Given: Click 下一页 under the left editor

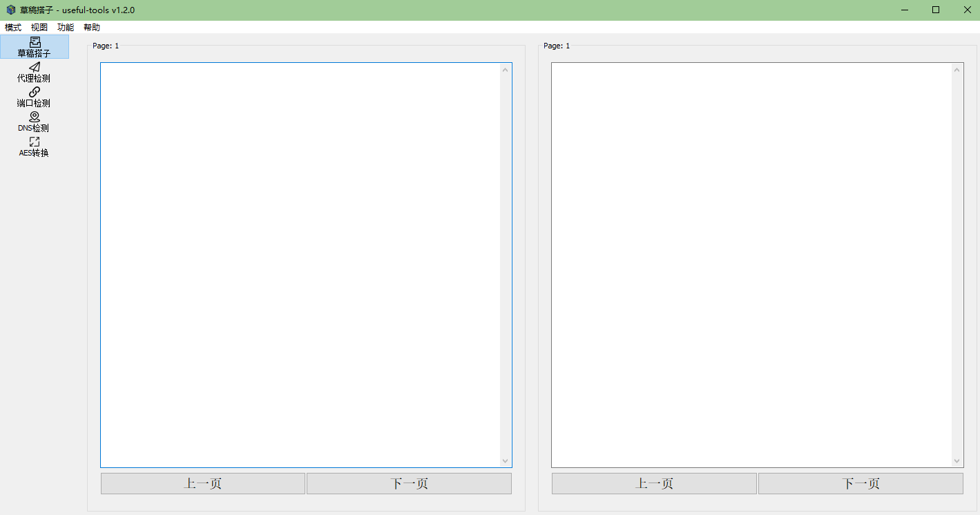Looking at the screenshot, I should 409,483.
